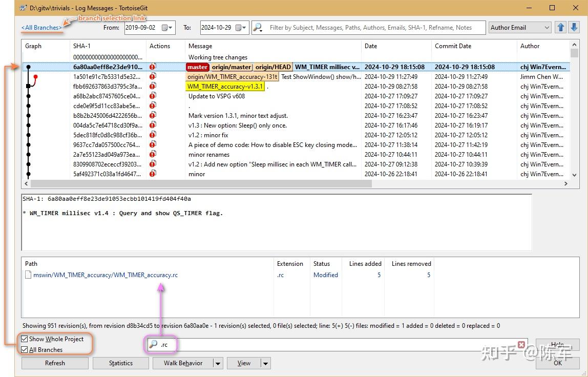Screen dimensions: 588x377
Task: Clear the .rc file filter with red X
Action: pos(521,345)
